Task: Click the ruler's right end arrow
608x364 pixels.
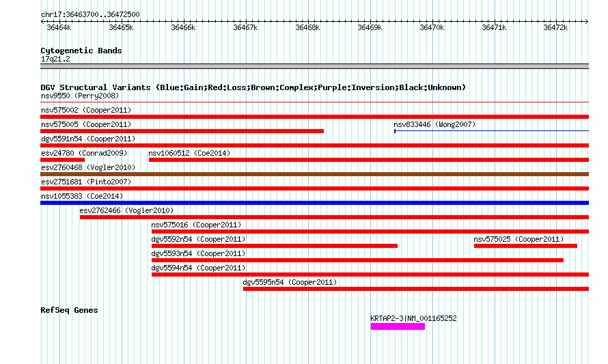Action: point(587,22)
